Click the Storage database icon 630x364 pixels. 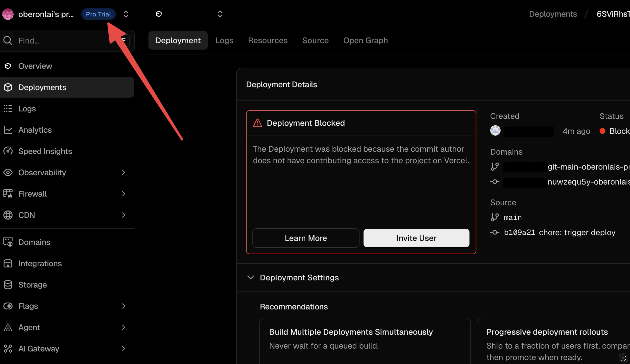(8, 285)
